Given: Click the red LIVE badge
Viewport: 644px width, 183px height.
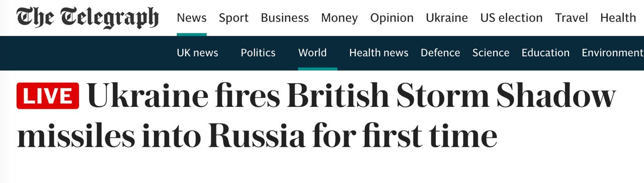Looking at the screenshot, I should pos(48,96).
